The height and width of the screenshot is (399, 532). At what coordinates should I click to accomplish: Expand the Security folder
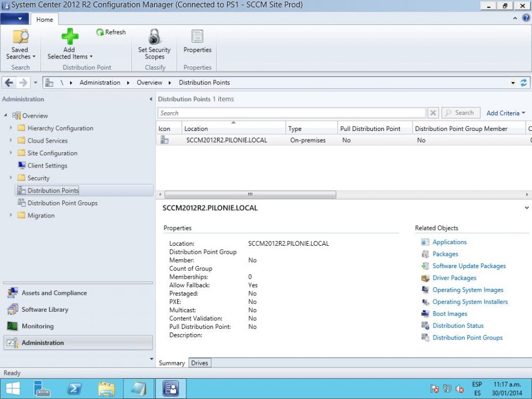11,178
